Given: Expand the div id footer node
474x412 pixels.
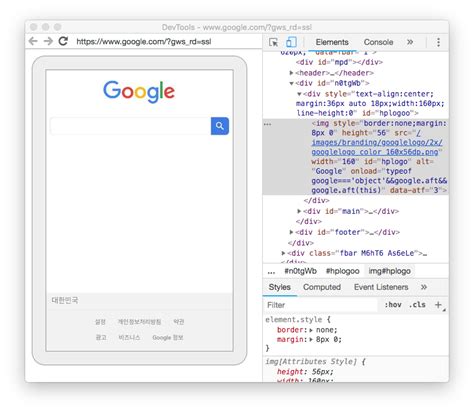Looking at the screenshot, I should click(x=291, y=232).
